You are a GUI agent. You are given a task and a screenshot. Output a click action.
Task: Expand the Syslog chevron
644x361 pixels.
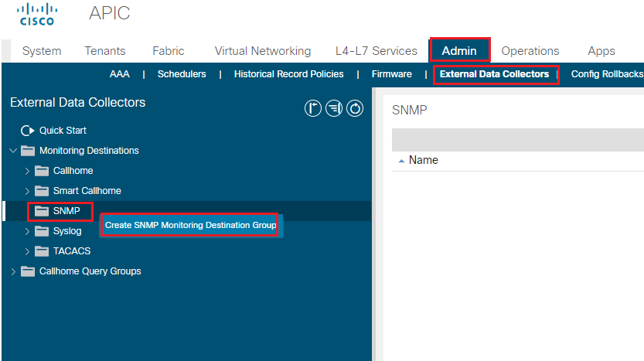tap(27, 231)
